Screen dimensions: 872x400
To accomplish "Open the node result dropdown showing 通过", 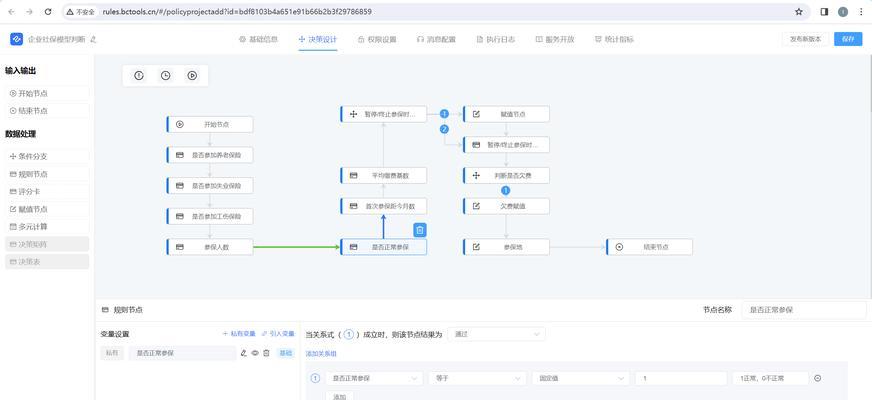I will [496, 334].
